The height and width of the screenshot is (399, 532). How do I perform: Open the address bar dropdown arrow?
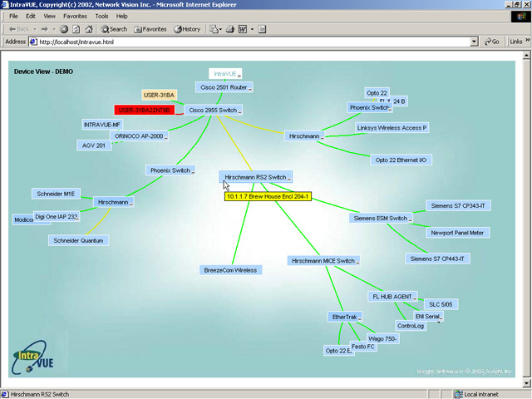(x=475, y=42)
